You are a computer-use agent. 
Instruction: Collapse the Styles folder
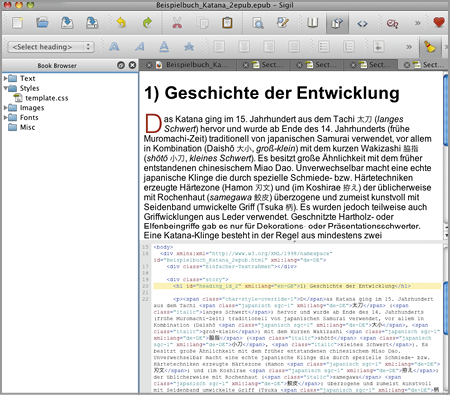click(5, 88)
